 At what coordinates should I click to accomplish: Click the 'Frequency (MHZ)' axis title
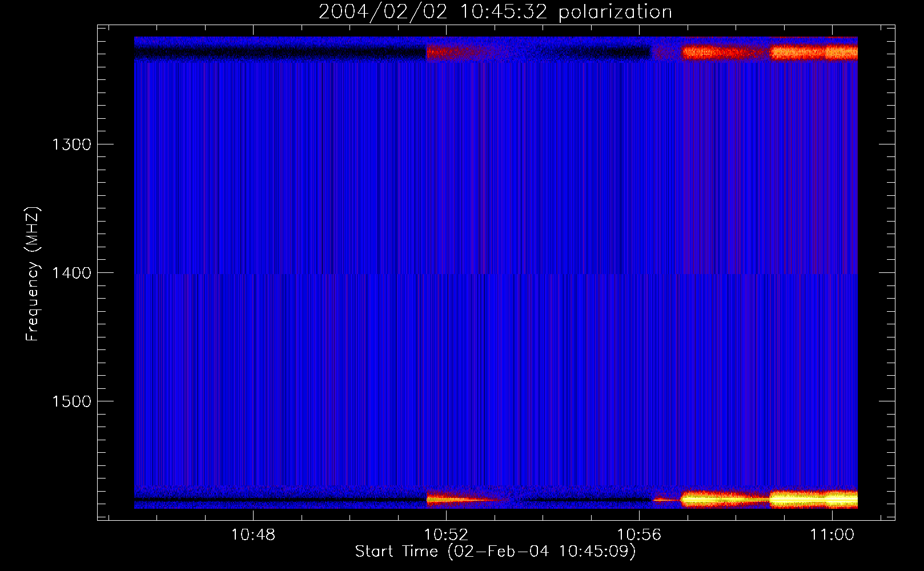tap(33, 274)
